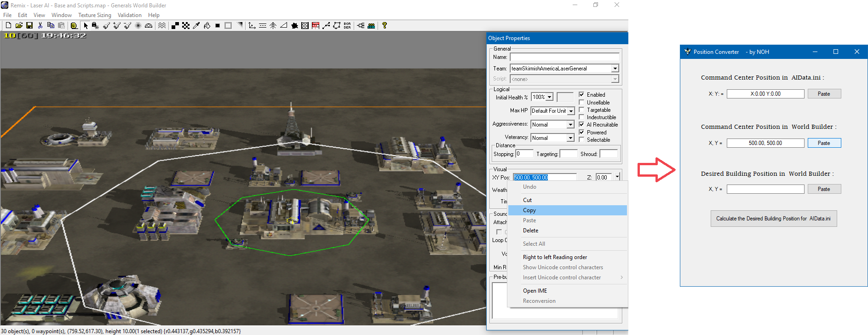Image resolution: width=868 pixels, height=335 pixels.
Task: Uncheck the Enabled checkbox
Action: pos(581,94)
